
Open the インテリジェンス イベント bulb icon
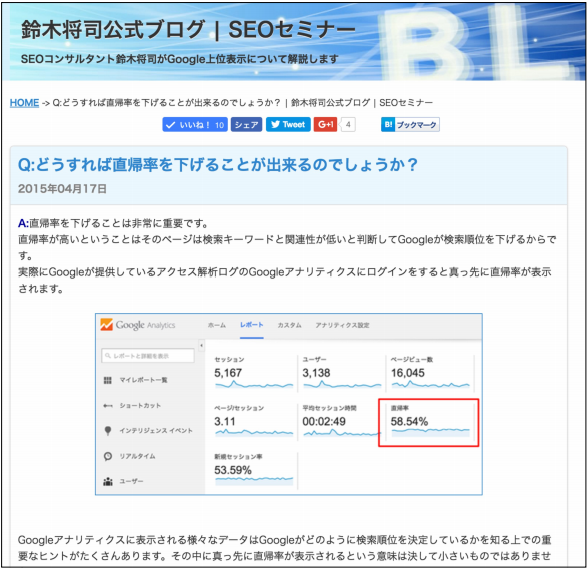click(108, 431)
